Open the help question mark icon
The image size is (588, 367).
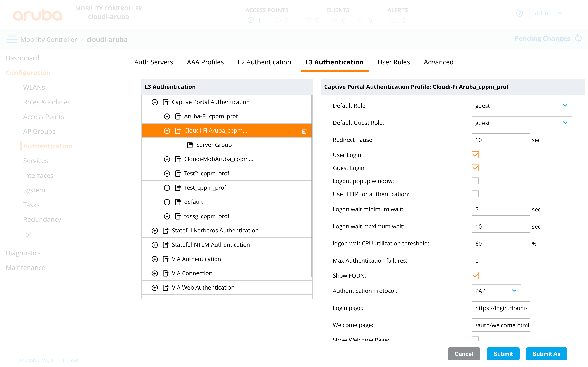point(520,13)
